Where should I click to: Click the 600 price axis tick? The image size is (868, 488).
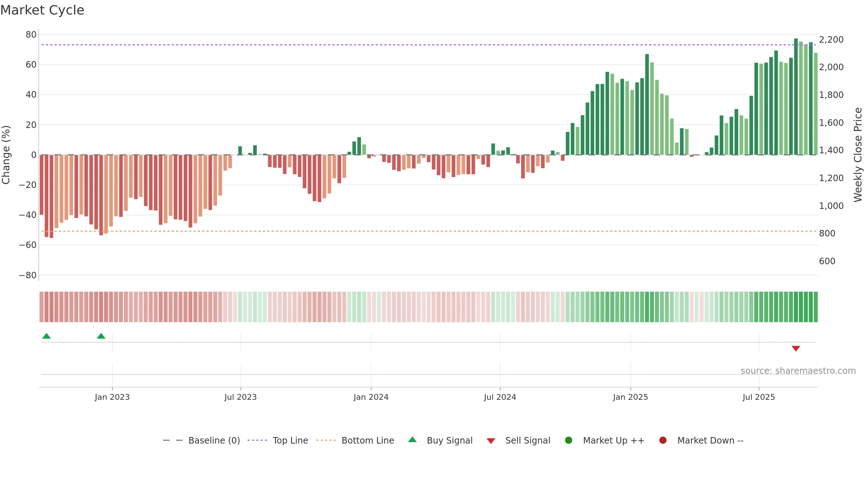point(827,261)
